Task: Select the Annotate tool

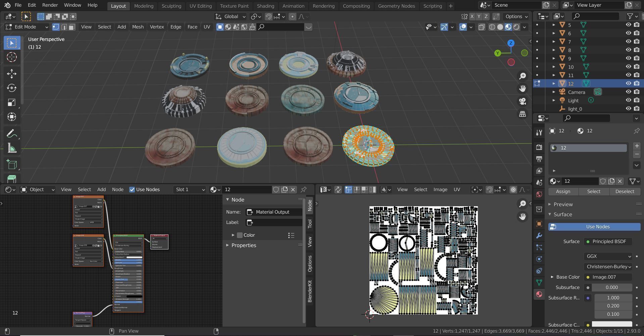Action: click(12, 134)
